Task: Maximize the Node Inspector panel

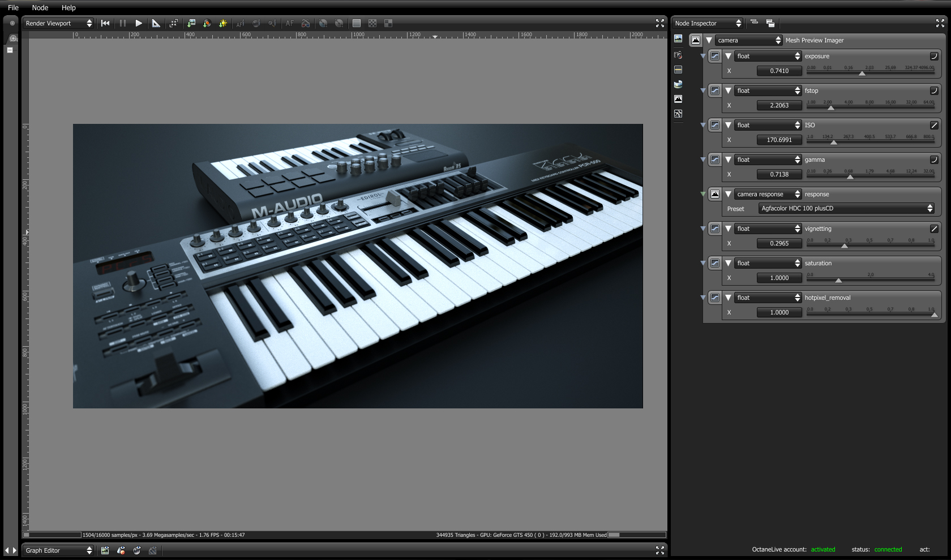Action: point(940,23)
